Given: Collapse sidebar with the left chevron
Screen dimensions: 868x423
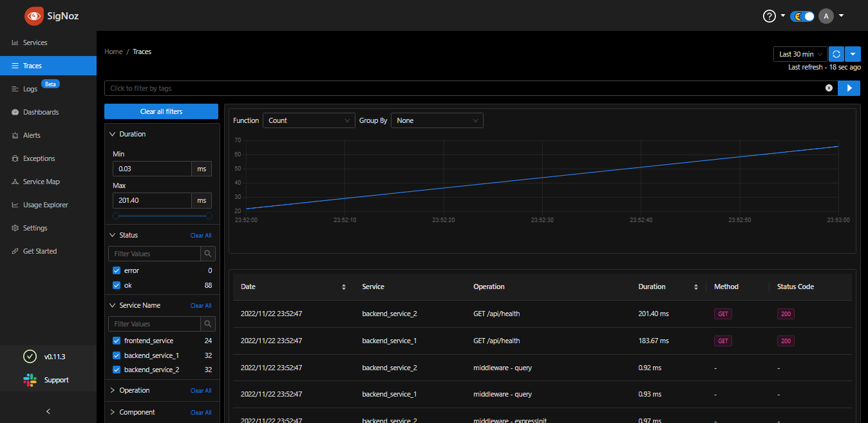Looking at the screenshot, I should (48, 411).
